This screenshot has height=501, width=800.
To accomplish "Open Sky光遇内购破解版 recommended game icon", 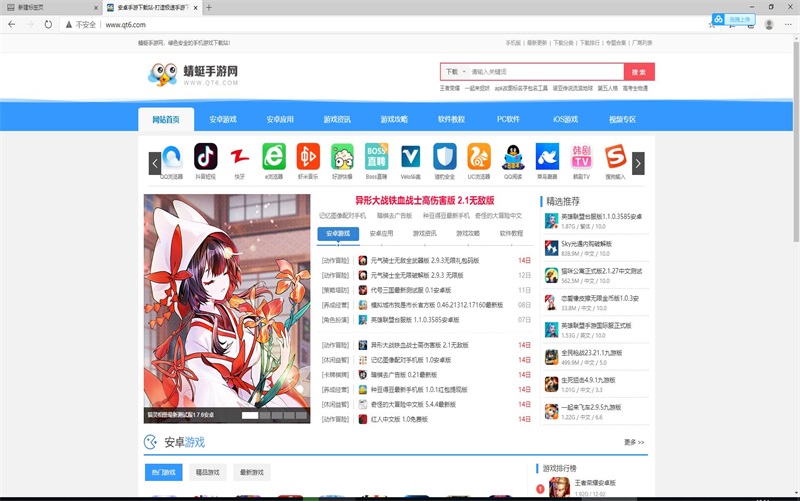I will point(552,248).
